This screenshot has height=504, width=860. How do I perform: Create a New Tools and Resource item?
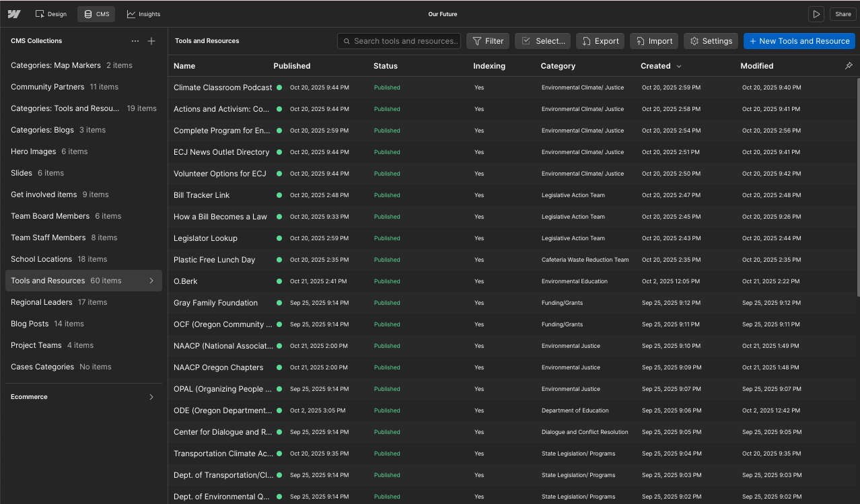pyautogui.click(x=799, y=41)
